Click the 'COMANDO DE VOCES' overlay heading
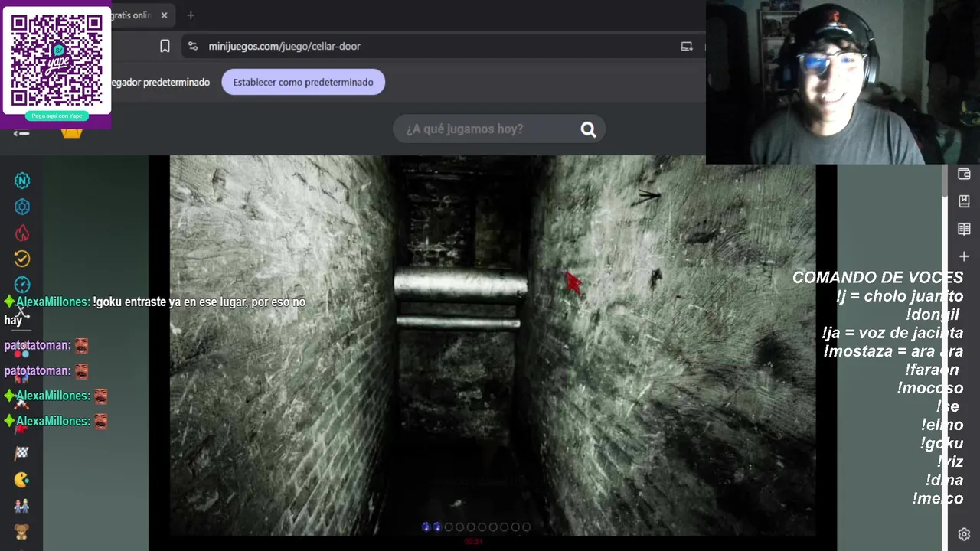Image resolution: width=980 pixels, height=551 pixels. coord(877,278)
